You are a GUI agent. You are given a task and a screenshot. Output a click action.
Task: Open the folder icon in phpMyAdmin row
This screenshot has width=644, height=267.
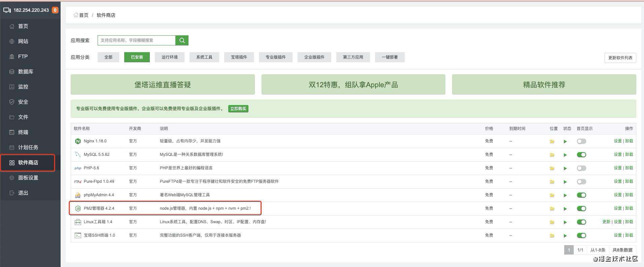coord(552,195)
